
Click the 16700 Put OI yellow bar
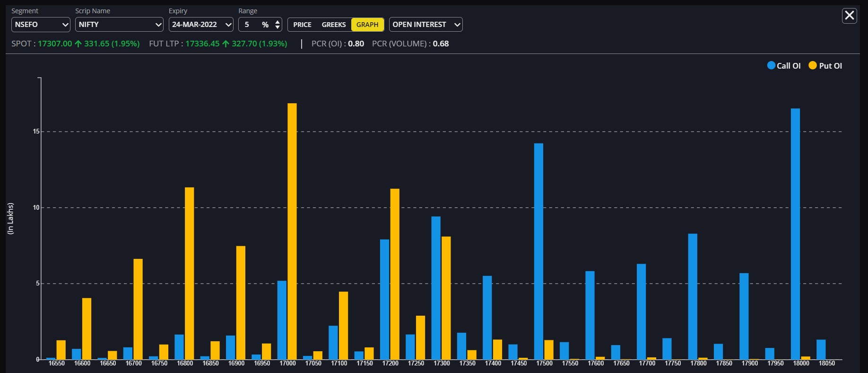pos(138,309)
